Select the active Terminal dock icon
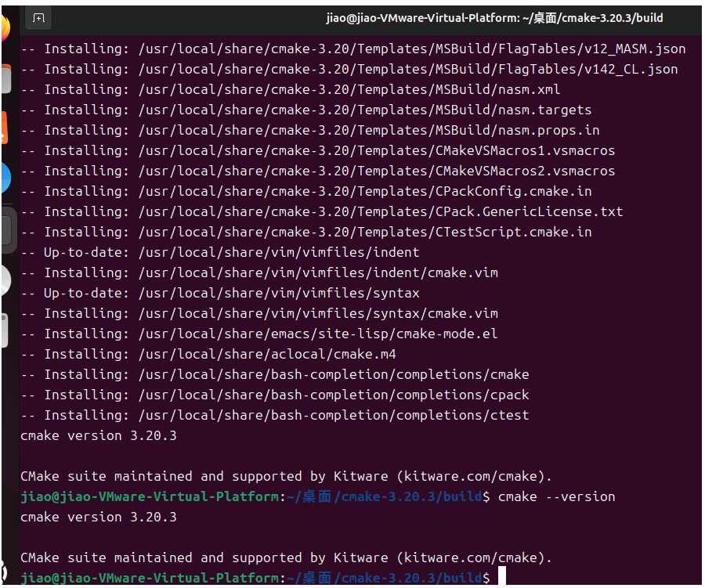The width and height of the screenshot is (705, 588). (6, 229)
